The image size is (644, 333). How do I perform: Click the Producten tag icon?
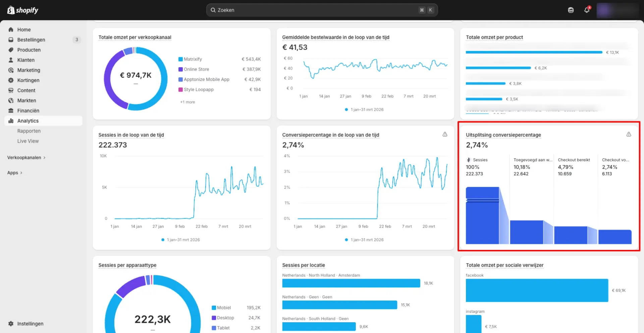pyautogui.click(x=11, y=50)
